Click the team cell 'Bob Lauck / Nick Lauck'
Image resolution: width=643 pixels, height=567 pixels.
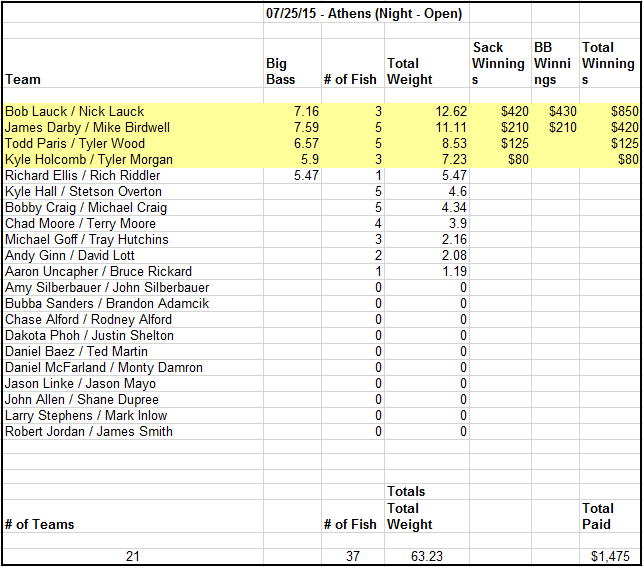75,111
